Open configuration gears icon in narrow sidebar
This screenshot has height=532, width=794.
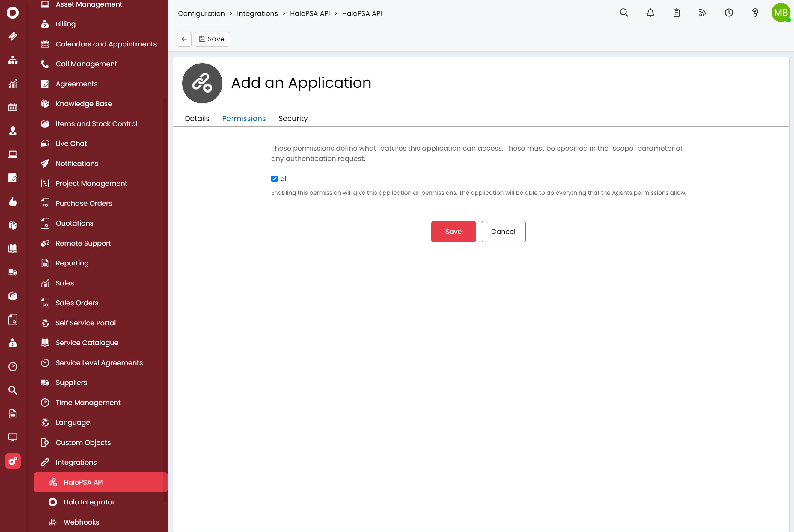coord(13,461)
